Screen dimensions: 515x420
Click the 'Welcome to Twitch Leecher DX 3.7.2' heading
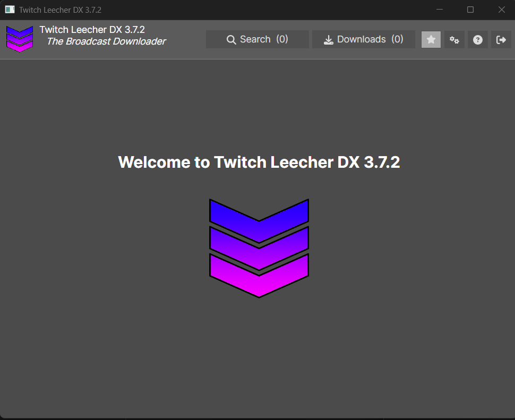point(259,162)
